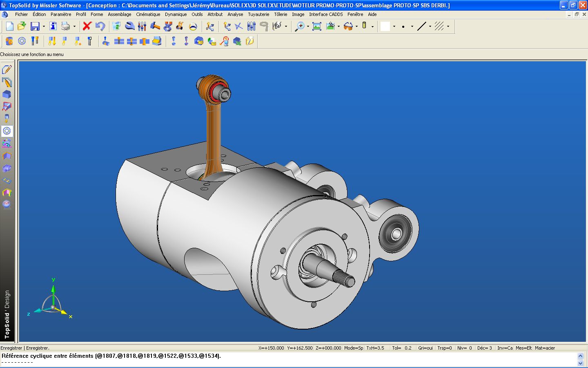Click the zoom-to-fit view icon
The height and width of the screenshot is (368, 588).
[316, 27]
